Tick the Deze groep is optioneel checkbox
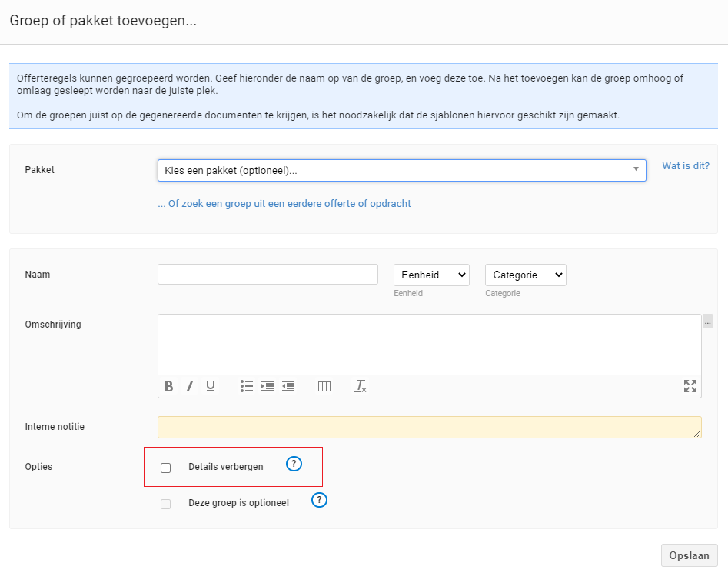728x573 pixels. pyautogui.click(x=166, y=504)
